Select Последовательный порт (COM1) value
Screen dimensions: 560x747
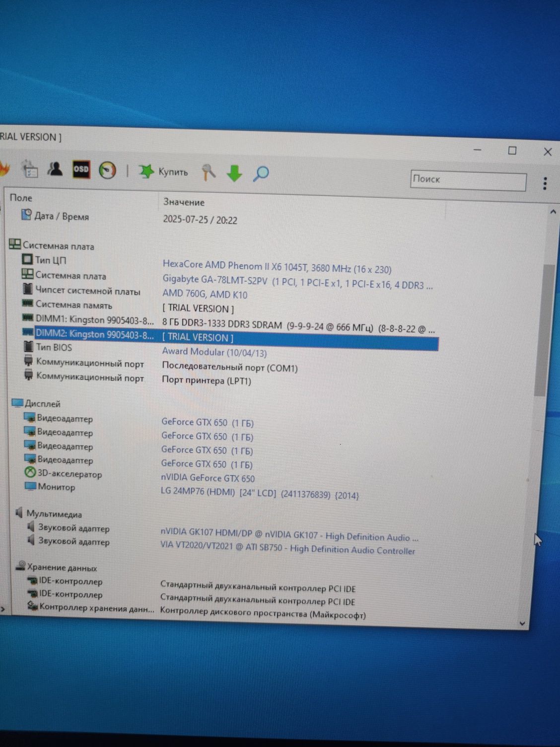point(230,368)
